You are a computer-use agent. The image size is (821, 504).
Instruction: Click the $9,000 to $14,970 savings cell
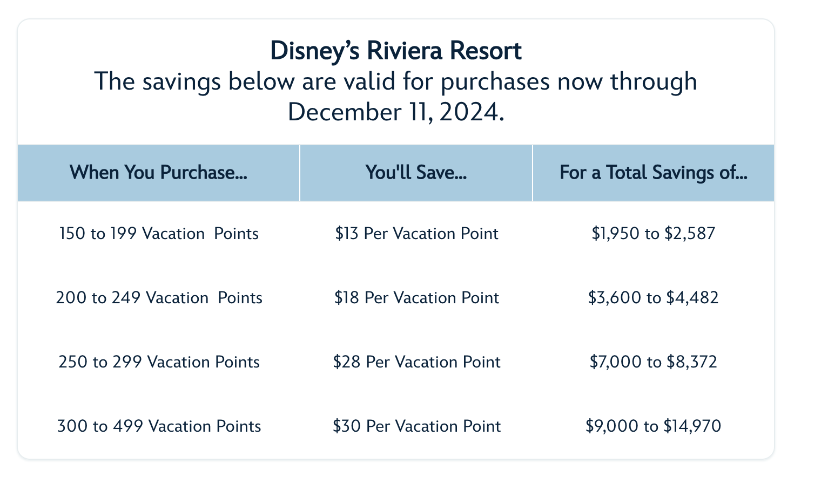pyautogui.click(x=653, y=426)
